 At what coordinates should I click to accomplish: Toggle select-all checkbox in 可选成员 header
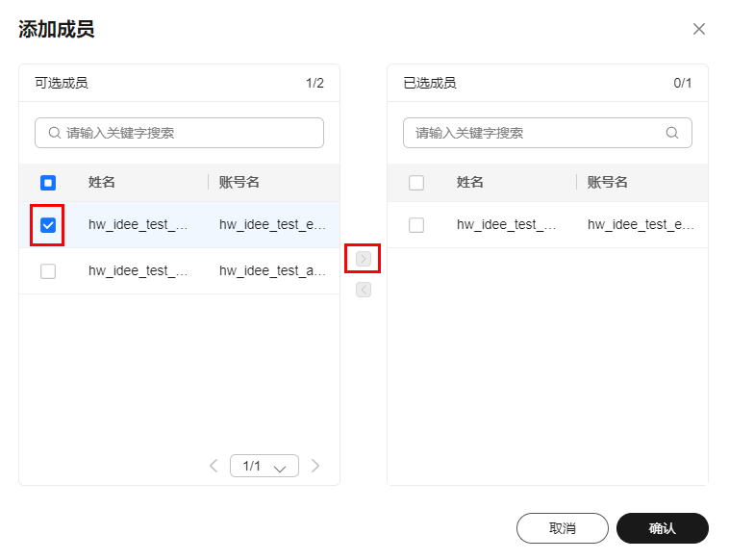point(48,182)
